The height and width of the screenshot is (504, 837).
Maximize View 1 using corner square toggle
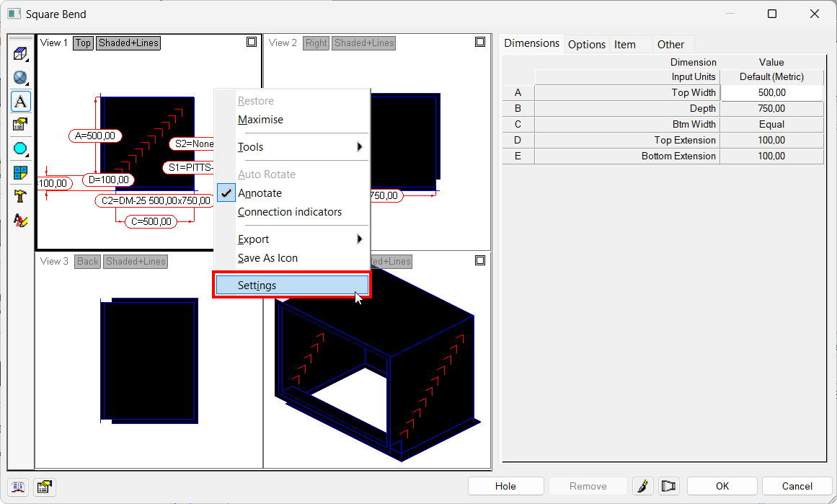(252, 42)
